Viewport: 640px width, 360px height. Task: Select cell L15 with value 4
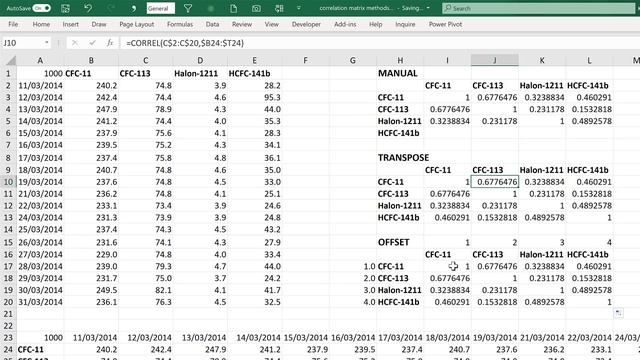(589, 242)
